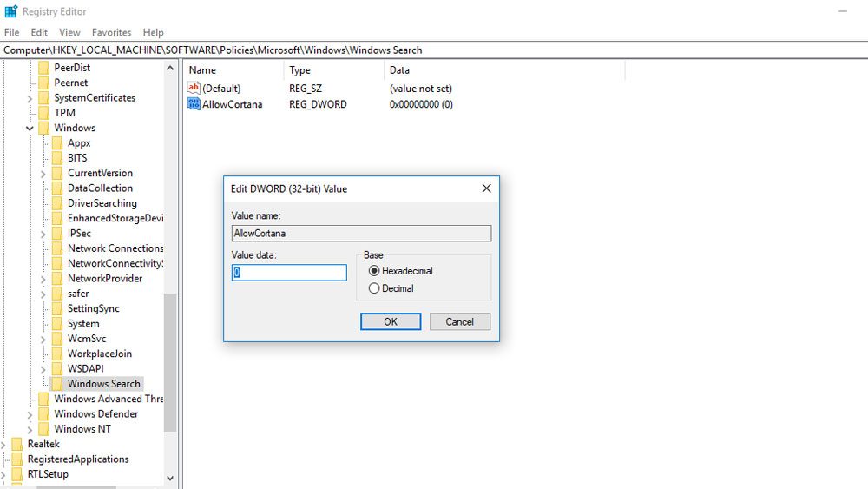This screenshot has height=489, width=868.
Task: Click the Registry Editor app icon in title bar
Action: click(x=10, y=11)
